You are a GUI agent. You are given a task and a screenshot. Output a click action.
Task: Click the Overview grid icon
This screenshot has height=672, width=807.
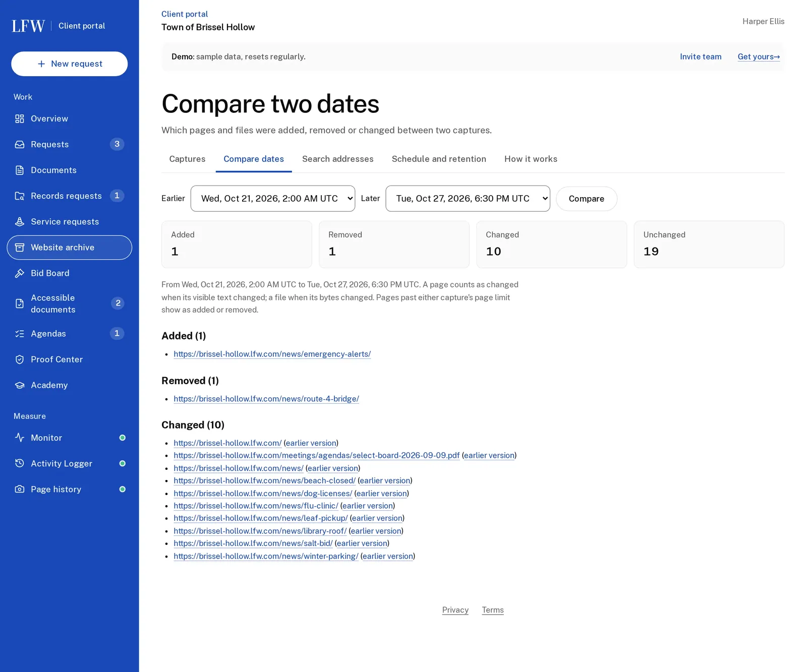[x=20, y=118]
